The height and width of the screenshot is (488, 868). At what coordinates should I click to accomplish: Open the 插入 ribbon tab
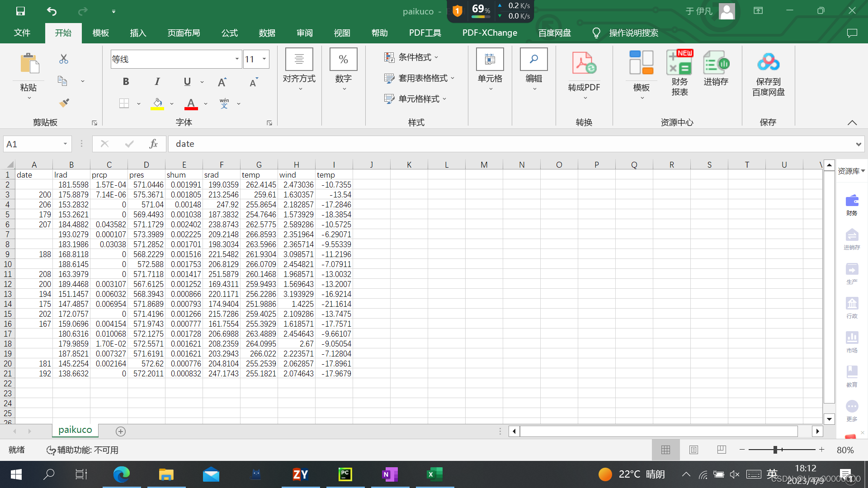pos(138,33)
